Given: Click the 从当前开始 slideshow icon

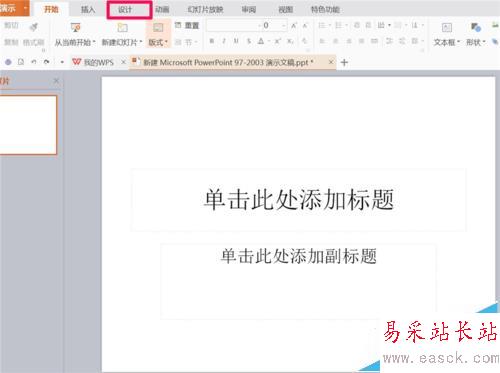Looking at the screenshot, I should (76, 28).
